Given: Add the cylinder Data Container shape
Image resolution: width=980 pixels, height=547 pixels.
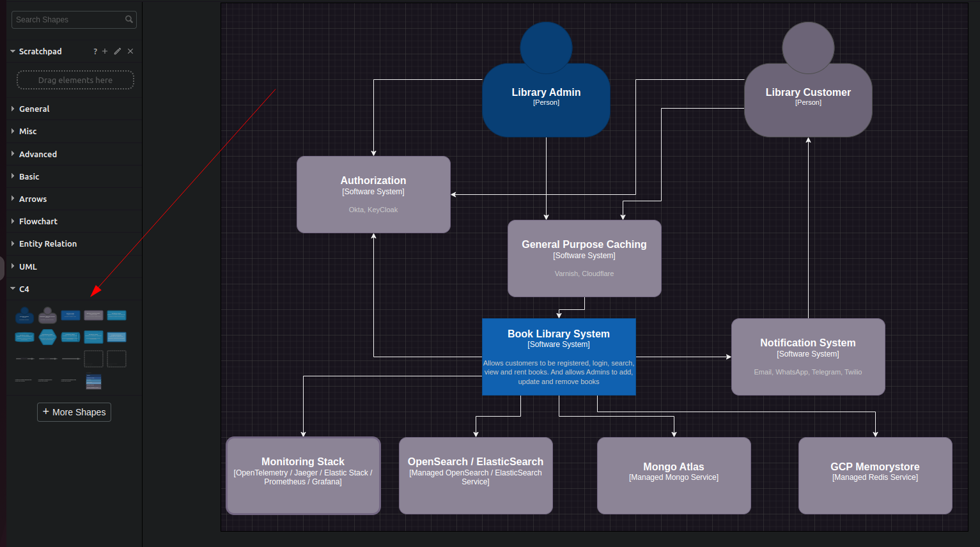Looking at the screenshot, I should pyautogui.click(x=24, y=337).
